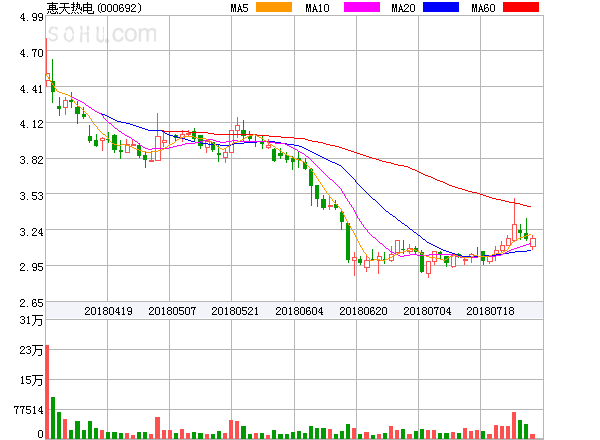Click the 20180718 date label
The height and width of the screenshot is (440, 600).
[490, 311]
